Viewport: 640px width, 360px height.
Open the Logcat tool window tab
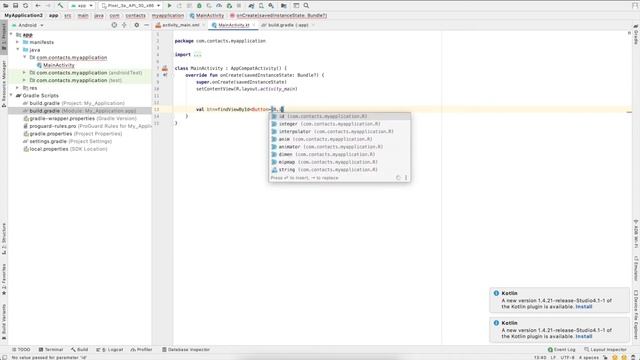point(109,350)
